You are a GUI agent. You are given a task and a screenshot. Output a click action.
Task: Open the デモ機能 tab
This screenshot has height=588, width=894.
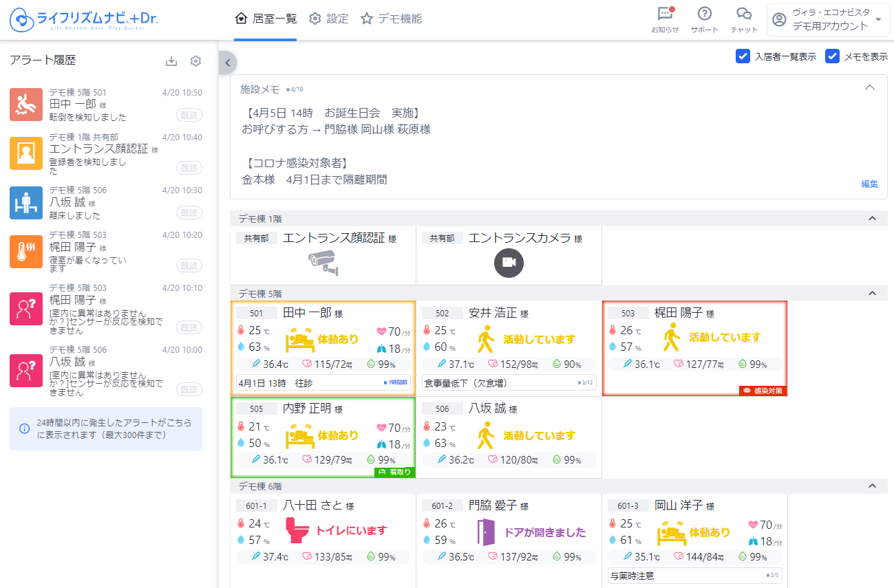point(391,19)
